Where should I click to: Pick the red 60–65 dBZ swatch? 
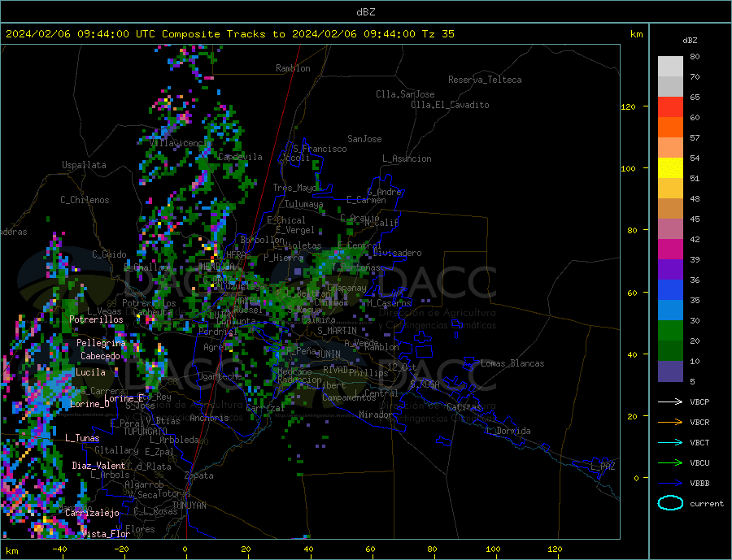[670, 107]
